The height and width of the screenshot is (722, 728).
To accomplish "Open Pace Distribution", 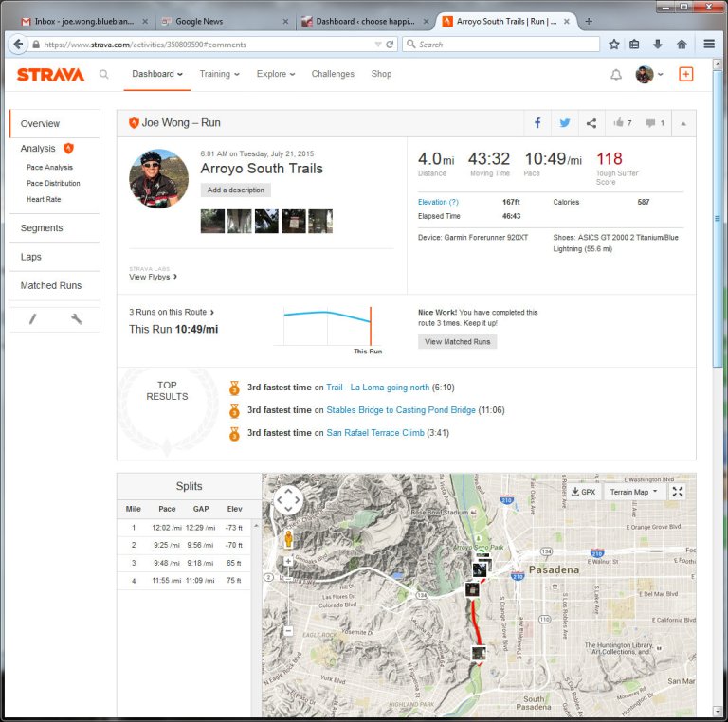I will [53, 183].
